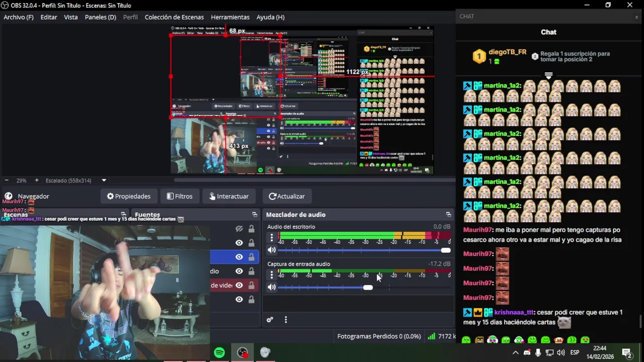Open the Escalado (558x314) scale dropdown
The height and width of the screenshot is (362, 644).
(x=104, y=180)
